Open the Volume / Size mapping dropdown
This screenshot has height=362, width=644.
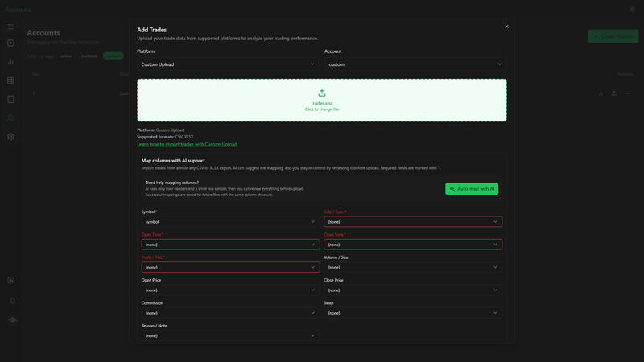[413, 267]
